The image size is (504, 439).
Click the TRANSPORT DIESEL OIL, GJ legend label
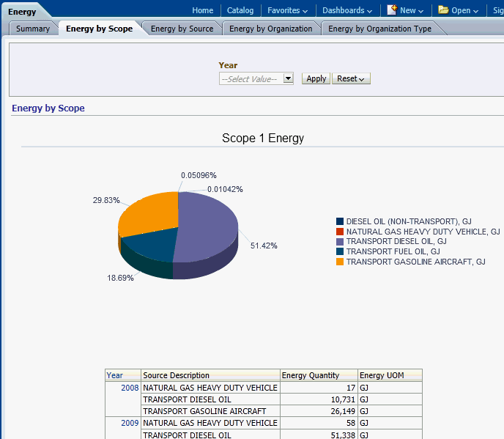click(396, 241)
